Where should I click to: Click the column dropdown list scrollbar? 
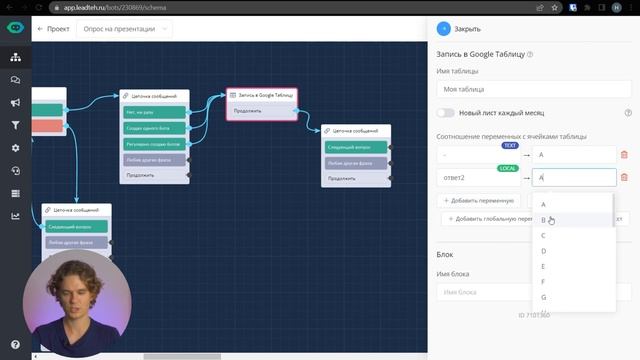(x=613, y=210)
